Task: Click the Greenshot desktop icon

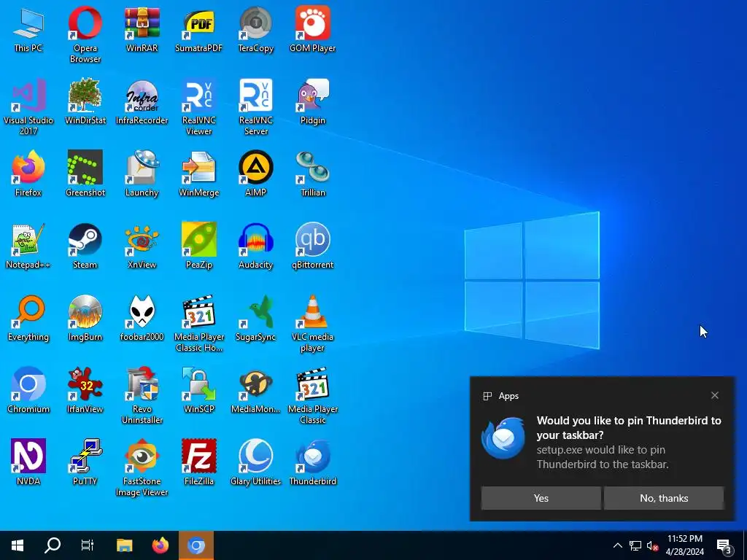Action: point(85,174)
